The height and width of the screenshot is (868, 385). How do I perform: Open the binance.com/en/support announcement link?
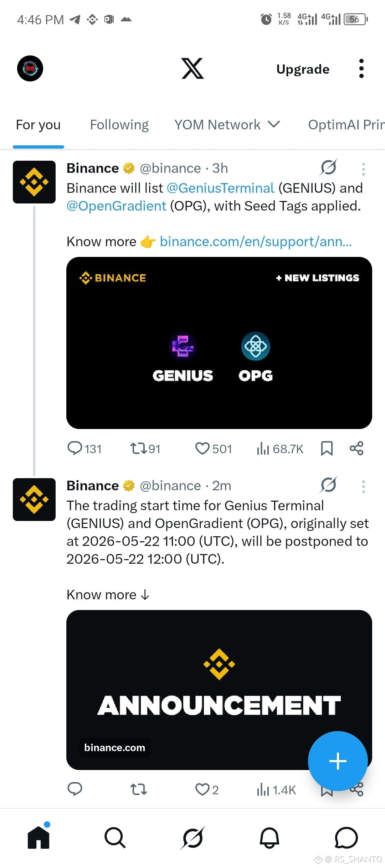(256, 242)
